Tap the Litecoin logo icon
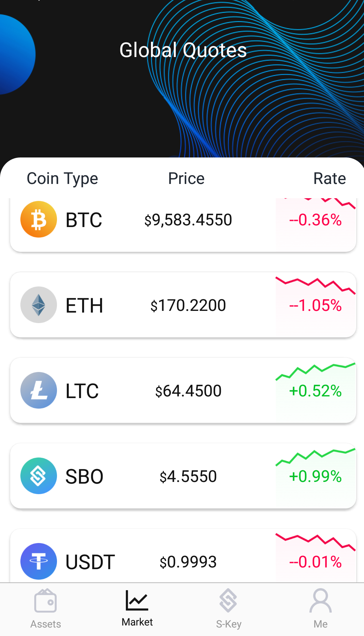This screenshot has height=636, width=364. click(39, 390)
